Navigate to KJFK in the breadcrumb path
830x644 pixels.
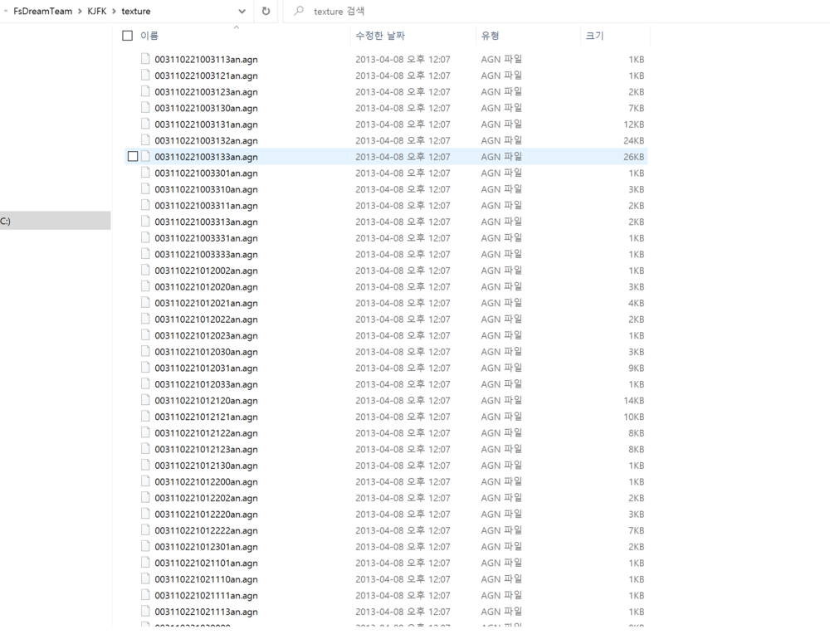point(97,12)
